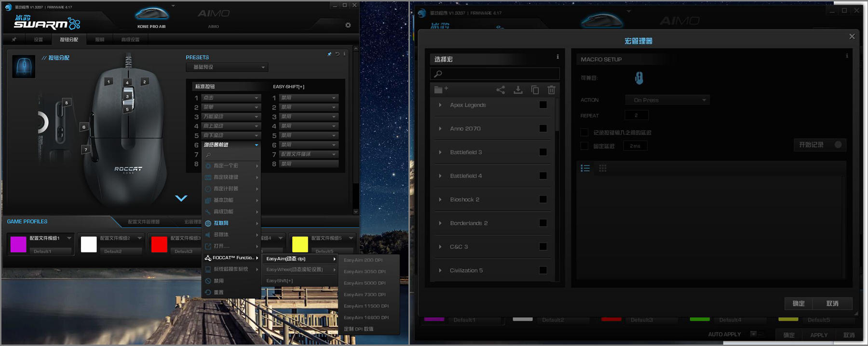868x346 pixels.
Task: Open the 基础预设 presets dropdown
Action: click(x=227, y=67)
